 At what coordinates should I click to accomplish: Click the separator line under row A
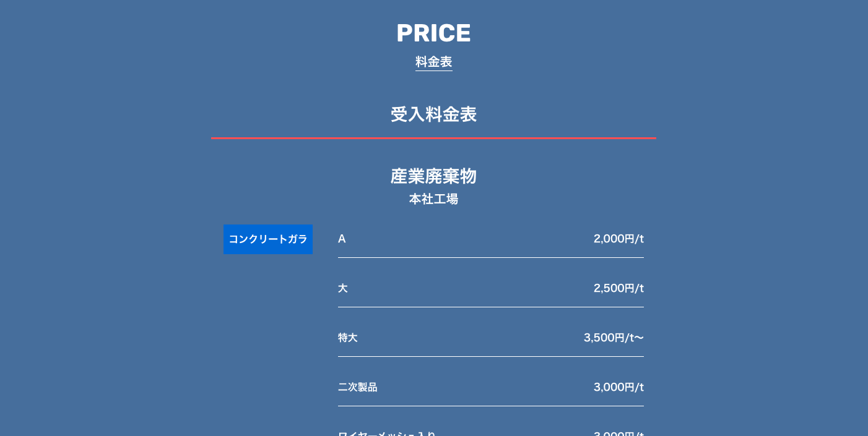(491, 257)
